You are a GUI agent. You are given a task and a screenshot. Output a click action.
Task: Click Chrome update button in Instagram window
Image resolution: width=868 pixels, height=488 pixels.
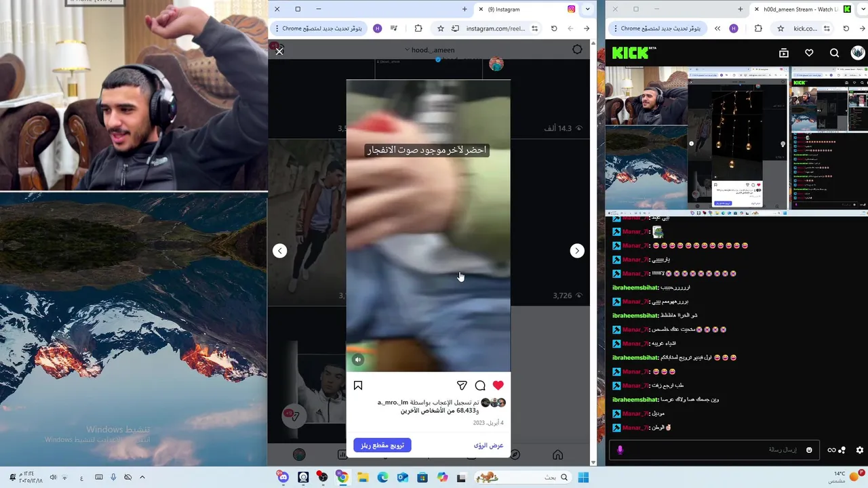(319, 28)
